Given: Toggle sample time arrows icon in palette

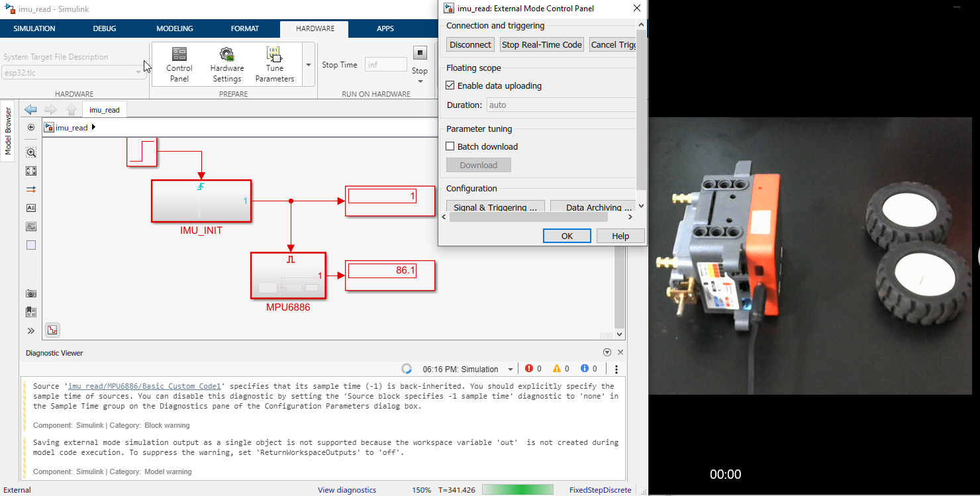Looking at the screenshot, I should tap(31, 189).
